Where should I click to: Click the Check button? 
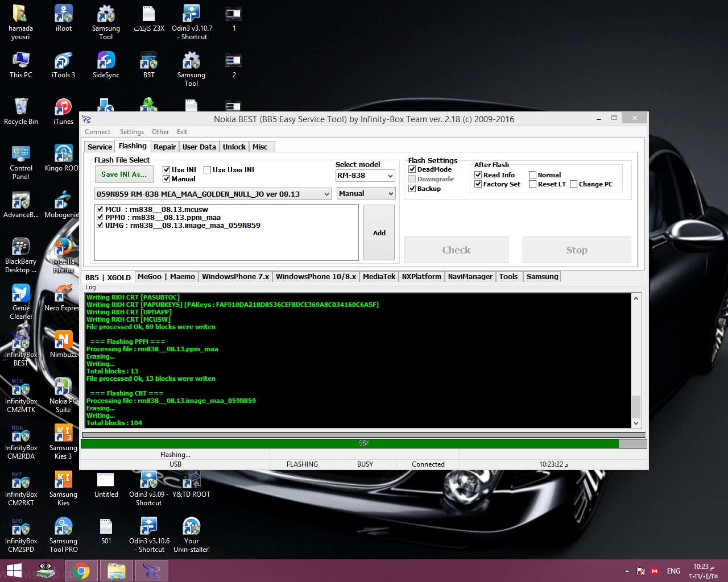click(456, 250)
